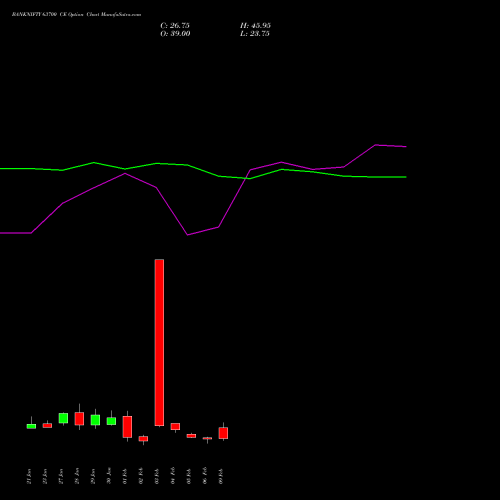Select the low value L: 23.75
500x500 pixels.
tap(255, 34)
